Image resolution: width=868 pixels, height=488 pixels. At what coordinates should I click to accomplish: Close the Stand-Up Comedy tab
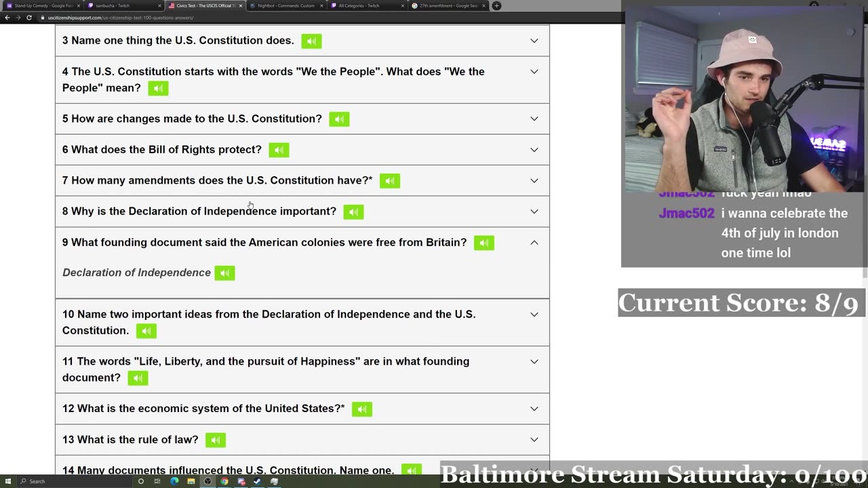coord(78,5)
